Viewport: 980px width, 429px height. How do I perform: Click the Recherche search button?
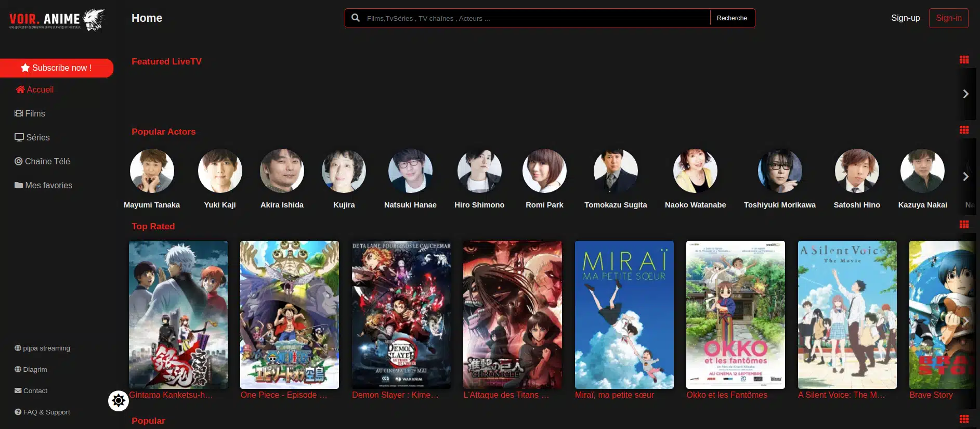click(x=731, y=18)
